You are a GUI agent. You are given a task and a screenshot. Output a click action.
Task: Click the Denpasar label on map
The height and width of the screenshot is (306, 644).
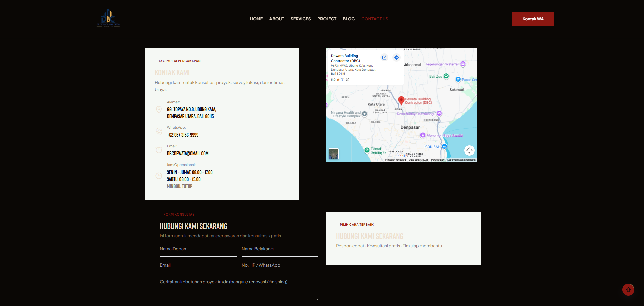410,127
